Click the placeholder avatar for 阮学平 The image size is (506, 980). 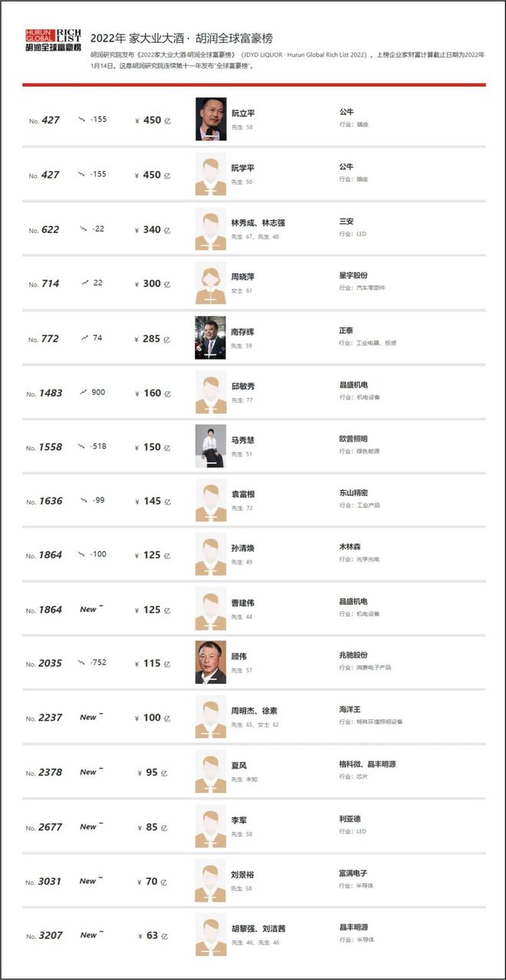211,175
